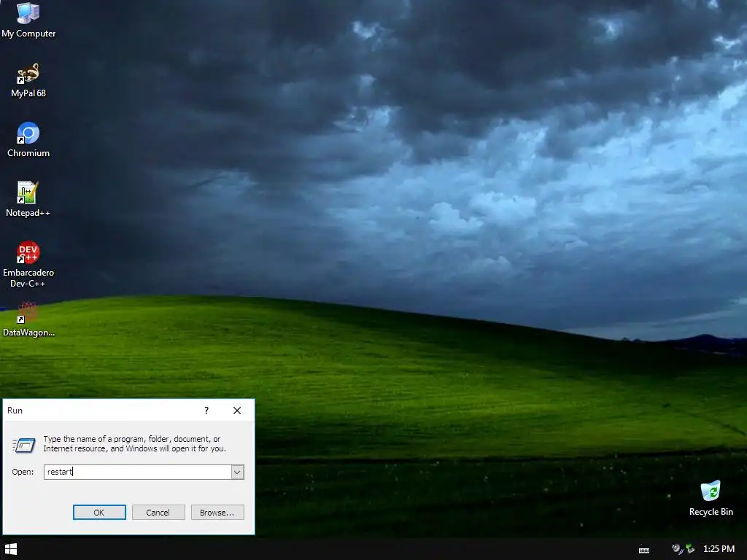Image resolution: width=747 pixels, height=560 pixels.
Task: Click the 'Open:' label
Action: [x=23, y=472]
